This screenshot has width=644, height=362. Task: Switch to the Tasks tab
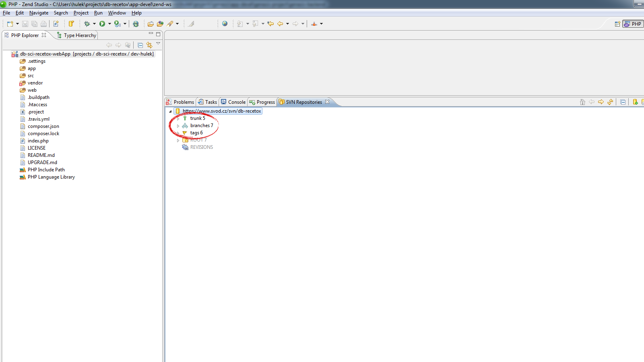(207, 102)
